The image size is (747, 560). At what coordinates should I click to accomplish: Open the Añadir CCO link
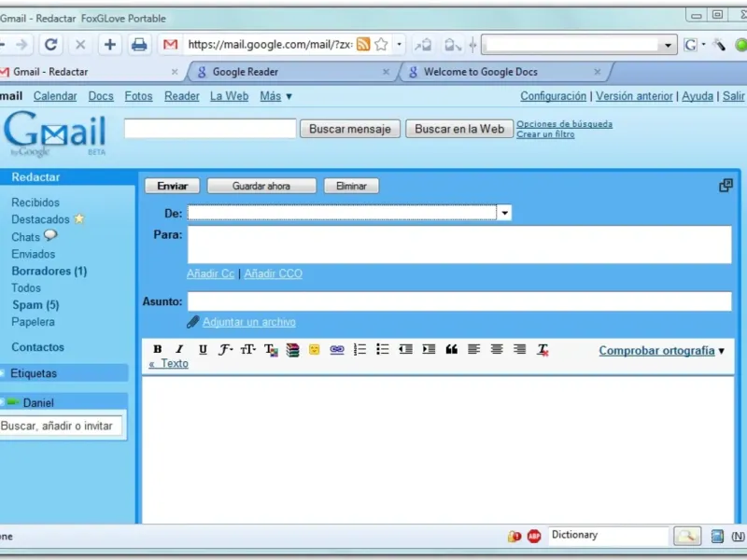pos(274,273)
